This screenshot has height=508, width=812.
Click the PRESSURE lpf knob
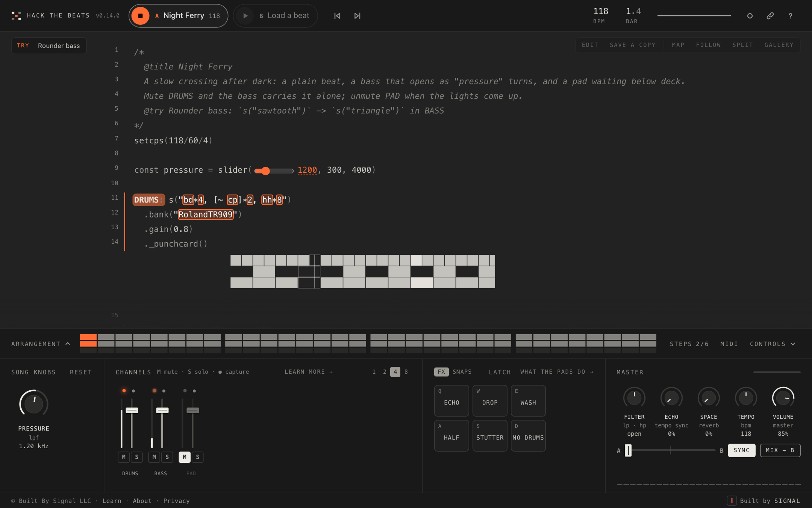pyautogui.click(x=34, y=404)
